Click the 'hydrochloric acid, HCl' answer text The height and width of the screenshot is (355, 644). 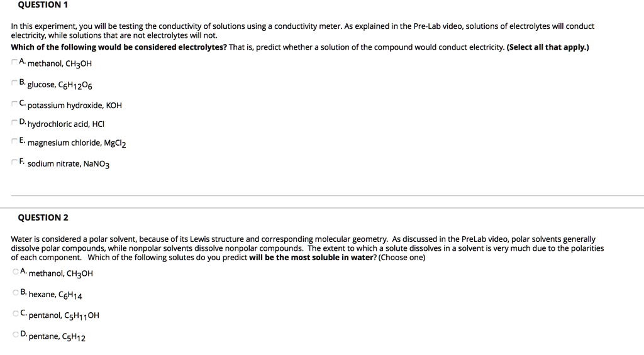pyautogui.click(x=67, y=124)
